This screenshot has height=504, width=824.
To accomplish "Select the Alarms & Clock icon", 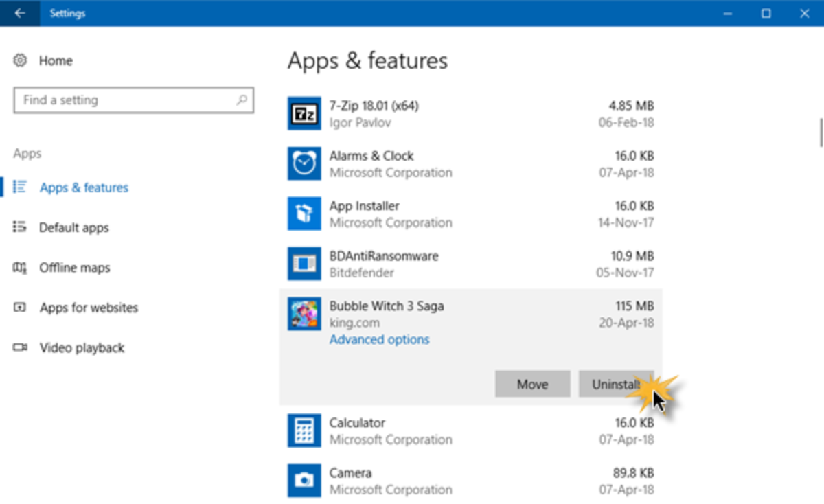I will pos(304,164).
